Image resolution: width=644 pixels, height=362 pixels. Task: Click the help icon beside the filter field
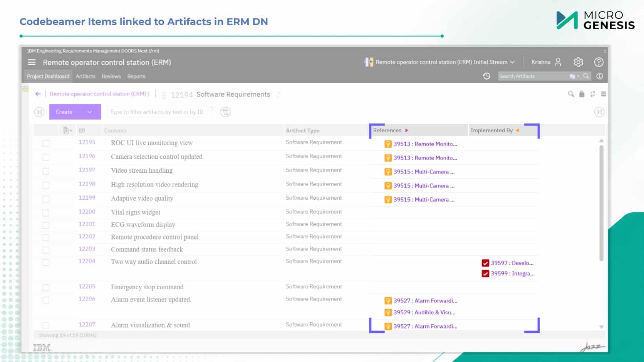pos(211,110)
